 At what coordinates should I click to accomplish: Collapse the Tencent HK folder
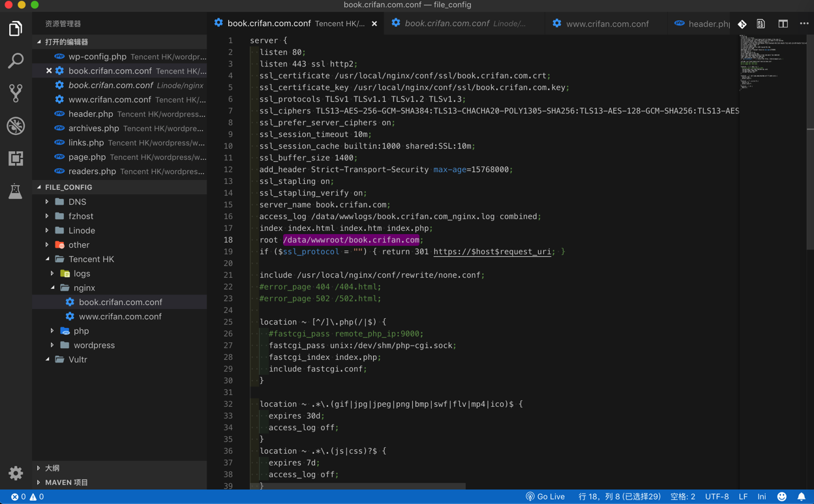(x=91, y=259)
